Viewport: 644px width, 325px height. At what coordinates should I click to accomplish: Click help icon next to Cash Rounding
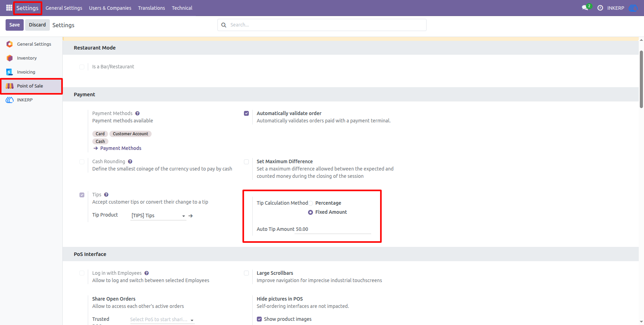pyautogui.click(x=130, y=161)
